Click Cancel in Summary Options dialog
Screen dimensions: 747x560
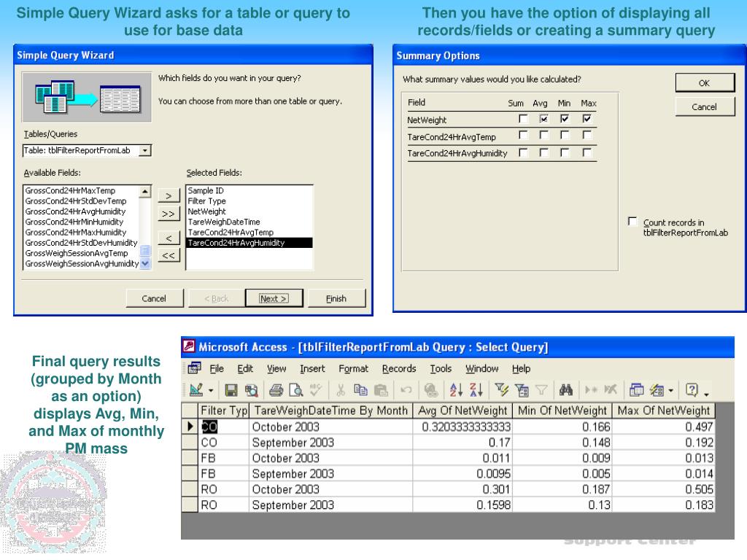pos(705,106)
